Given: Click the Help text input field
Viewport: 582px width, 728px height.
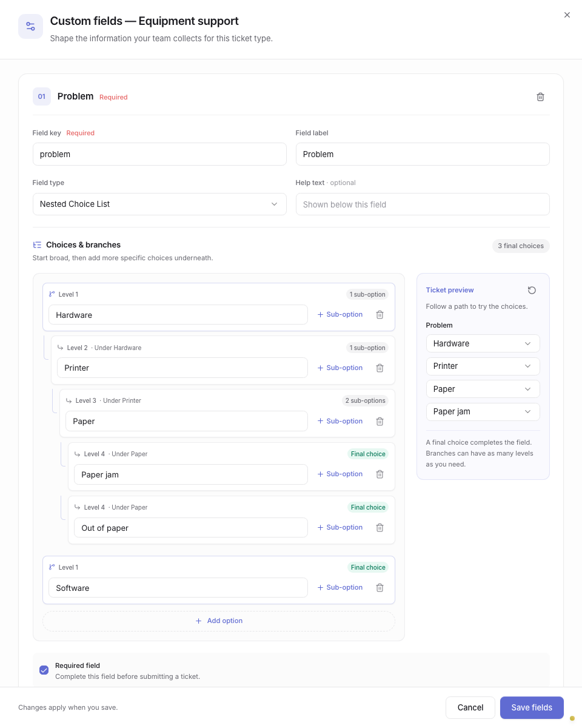Looking at the screenshot, I should click(423, 204).
